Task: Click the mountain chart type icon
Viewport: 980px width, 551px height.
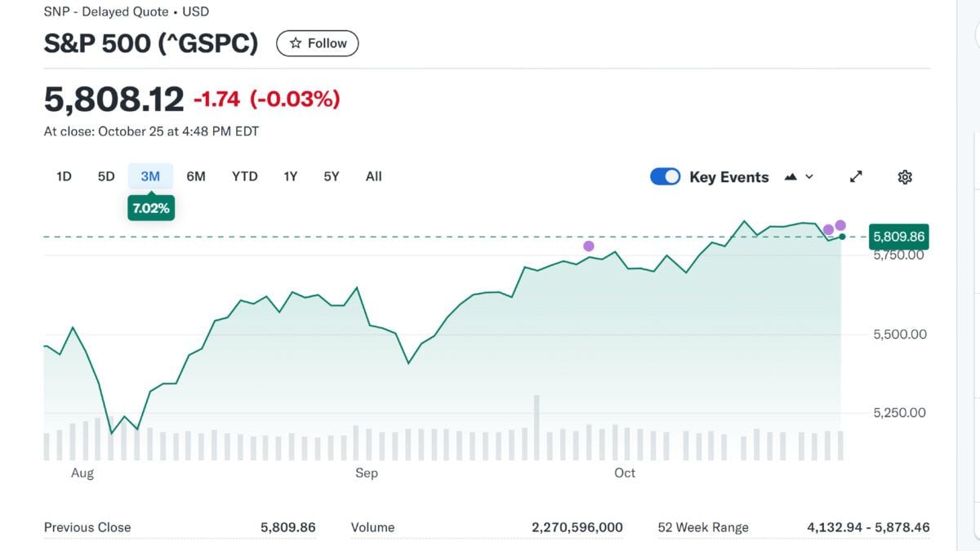Action: pyautogui.click(x=791, y=177)
